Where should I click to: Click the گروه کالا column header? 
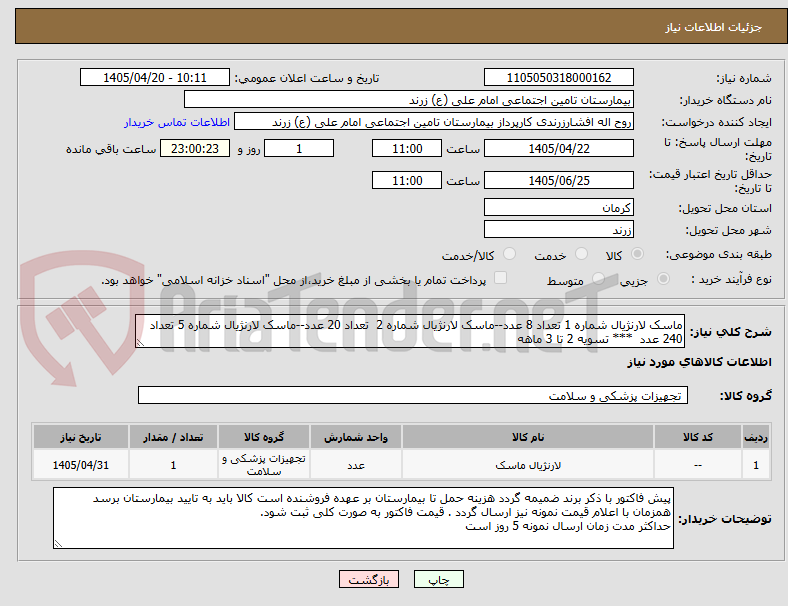264,437
